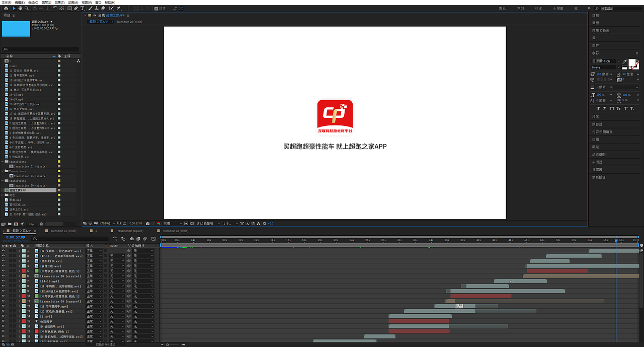This screenshot has width=644, height=347.
Task: Switch to Transition 05 (square) timeline tab
Action: click(x=129, y=231)
